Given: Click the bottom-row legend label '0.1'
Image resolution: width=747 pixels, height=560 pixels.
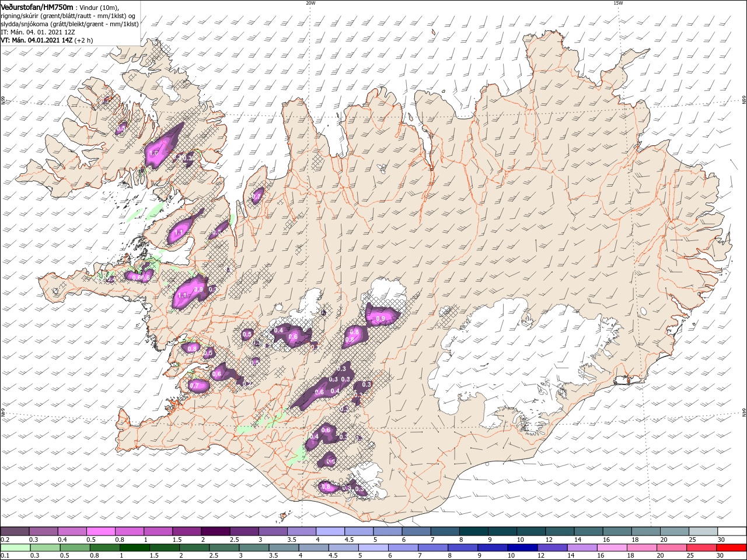Looking at the screenshot, I should click(5, 556).
